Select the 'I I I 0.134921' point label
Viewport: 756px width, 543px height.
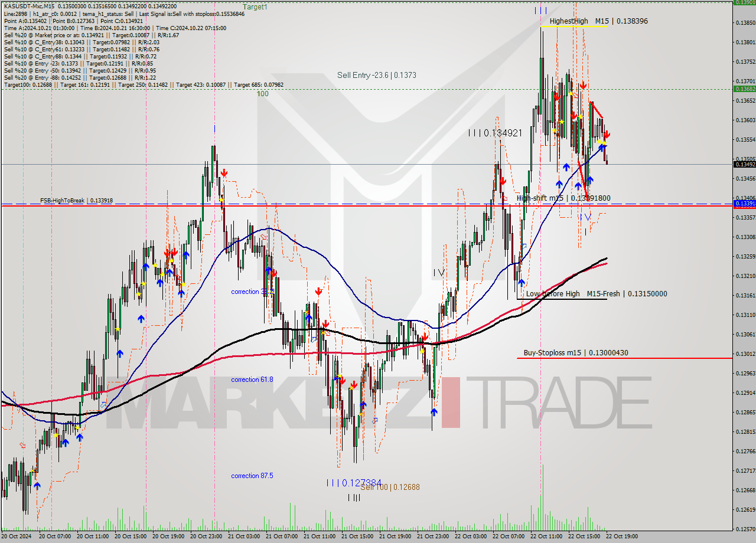(495, 133)
